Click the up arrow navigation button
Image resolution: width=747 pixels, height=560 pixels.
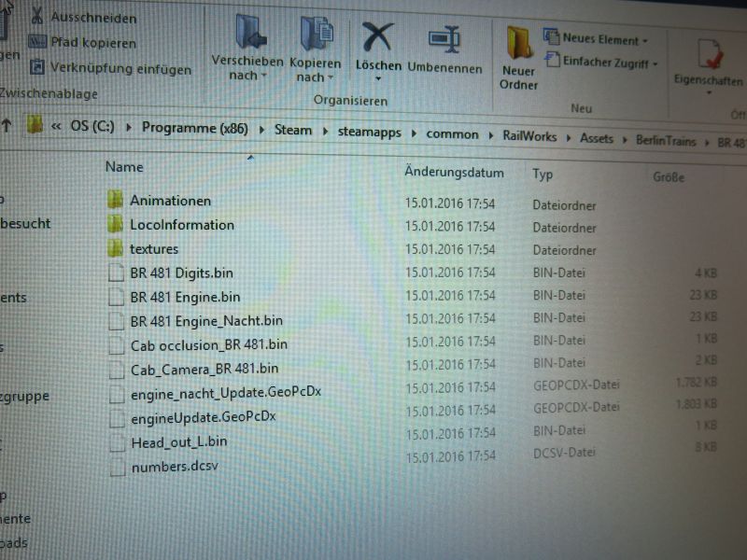[7, 125]
